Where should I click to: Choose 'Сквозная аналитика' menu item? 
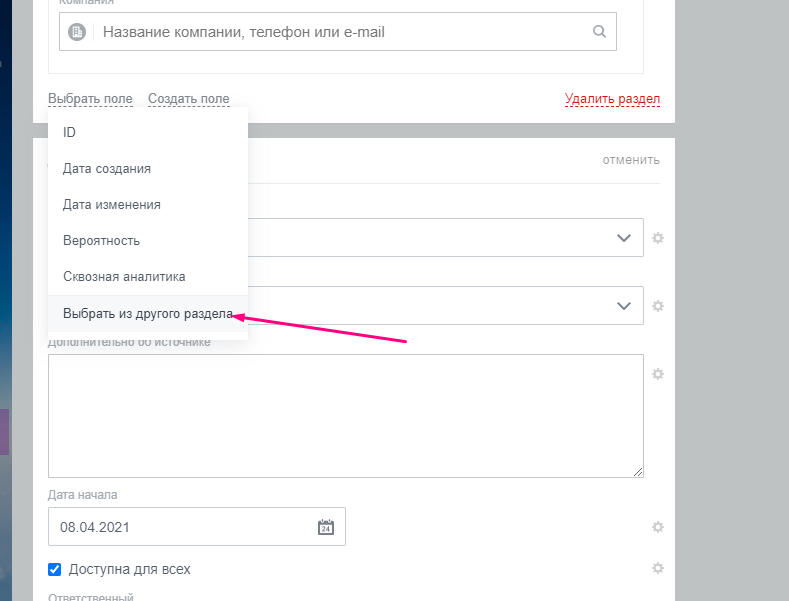(x=124, y=276)
